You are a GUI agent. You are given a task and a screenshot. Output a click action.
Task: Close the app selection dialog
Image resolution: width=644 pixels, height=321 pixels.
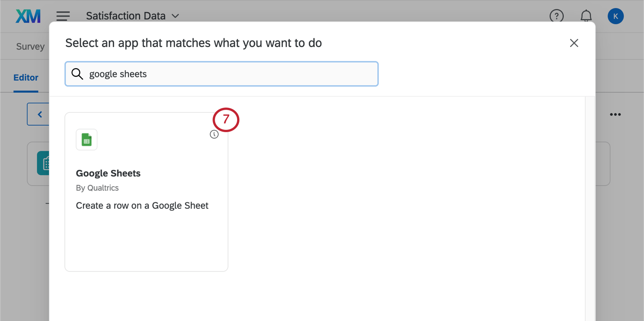pyautogui.click(x=574, y=43)
